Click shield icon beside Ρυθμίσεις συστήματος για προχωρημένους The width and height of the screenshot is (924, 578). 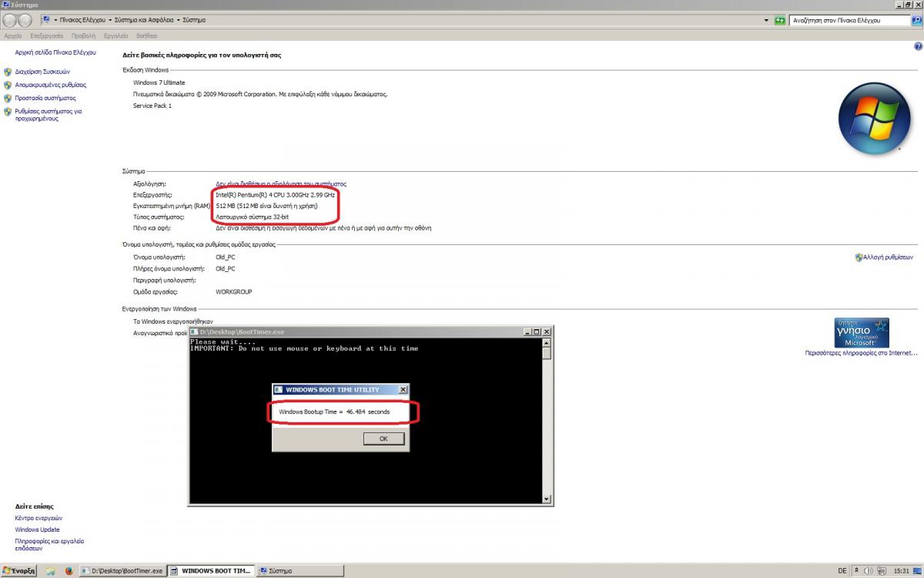point(8,111)
